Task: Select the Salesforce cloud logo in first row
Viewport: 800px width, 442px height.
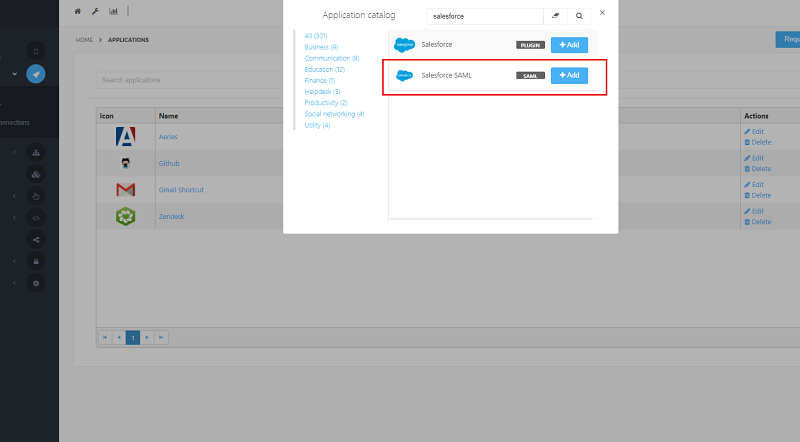Action: point(405,45)
